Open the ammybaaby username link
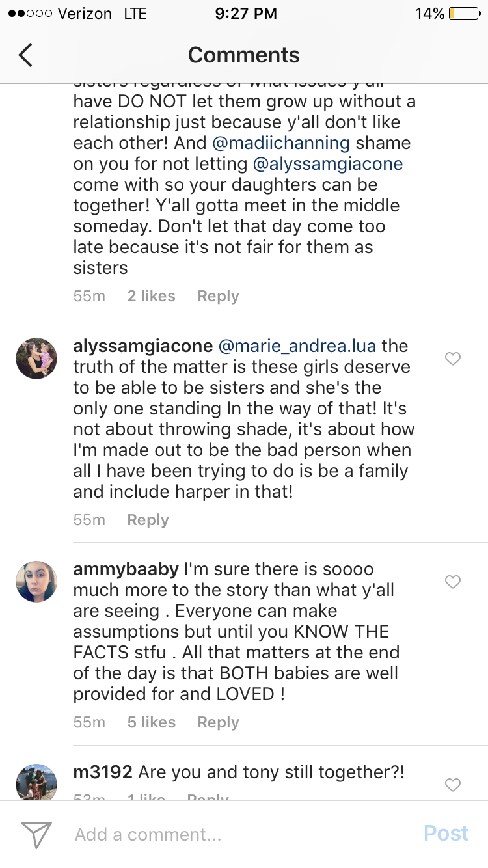Image resolution: width=488 pixels, height=868 pixels. (126, 569)
